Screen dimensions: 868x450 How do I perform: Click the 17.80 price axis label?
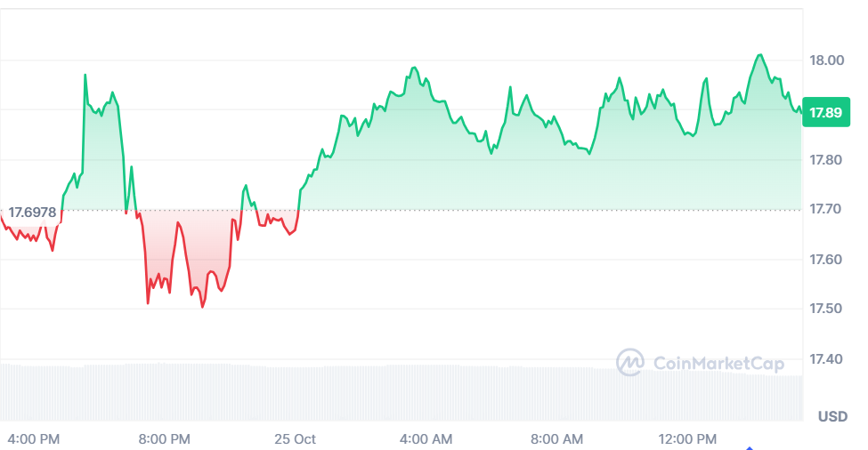(x=826, y=160)
